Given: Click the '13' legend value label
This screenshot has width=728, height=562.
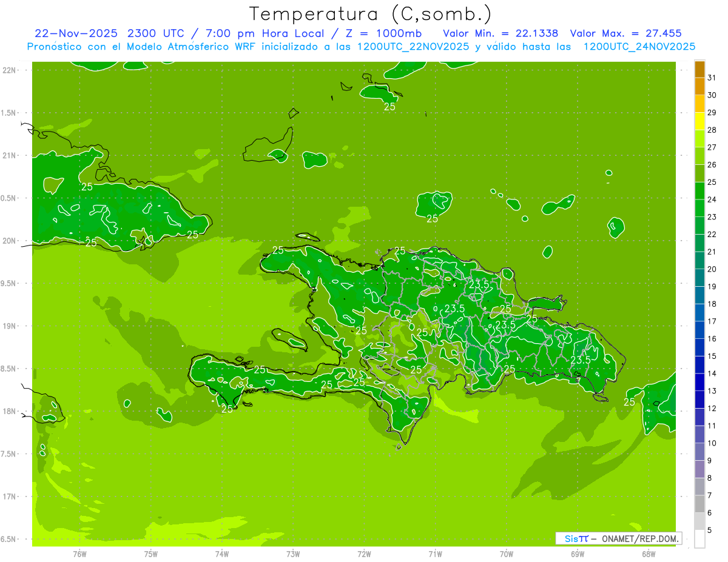Looking at the screenshot, I should 712,391.
